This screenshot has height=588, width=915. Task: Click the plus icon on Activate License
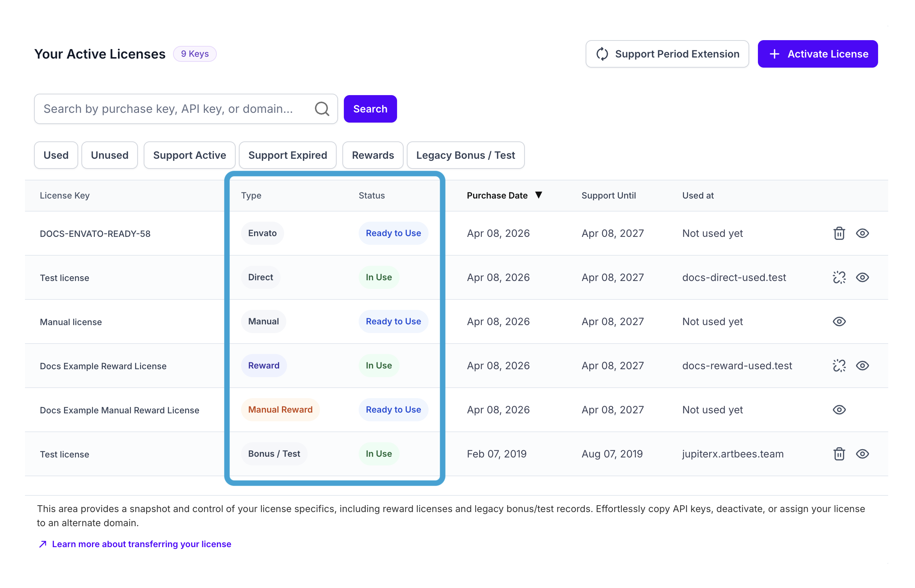(774, 54)
